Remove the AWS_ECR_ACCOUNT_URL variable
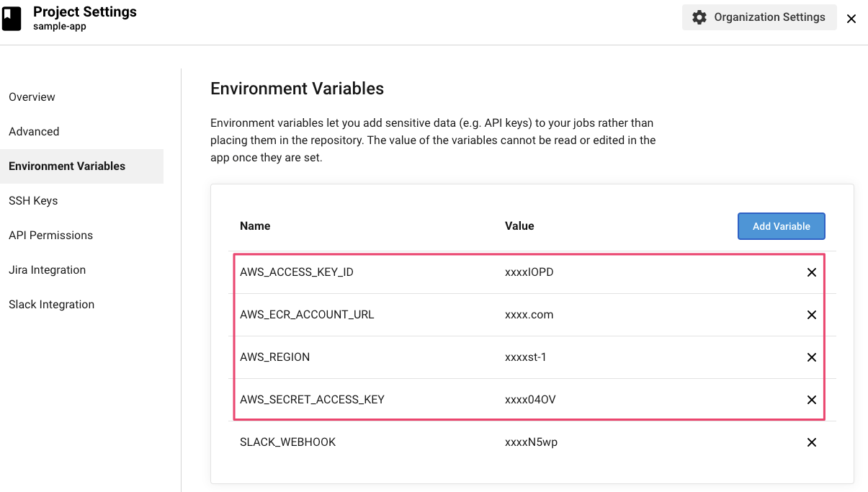 tap(811, 315)
